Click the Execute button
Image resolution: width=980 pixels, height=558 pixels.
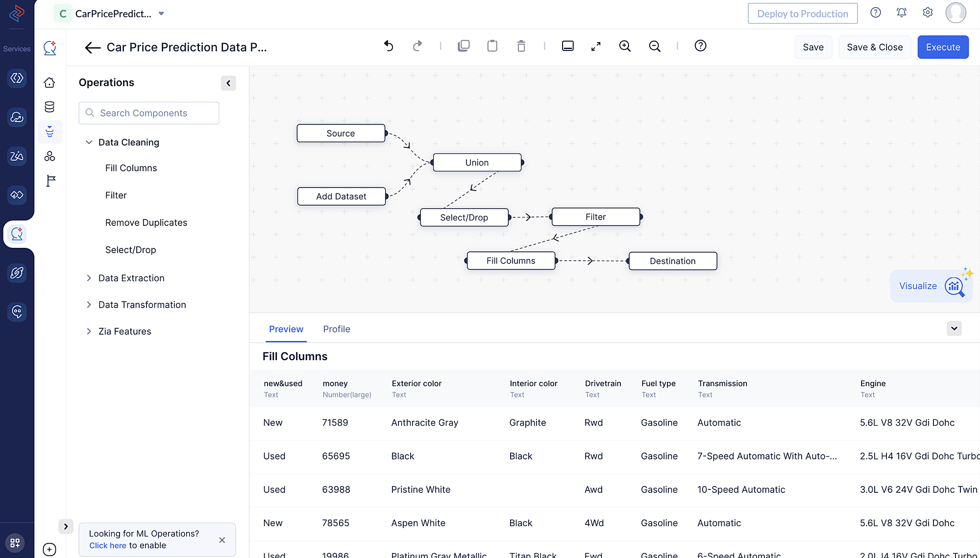tap(943, 47)
